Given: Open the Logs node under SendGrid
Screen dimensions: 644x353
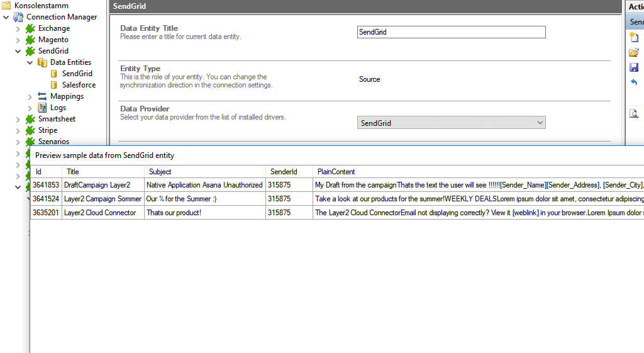Looking at the screenshot, I should [x=58, y=108].
